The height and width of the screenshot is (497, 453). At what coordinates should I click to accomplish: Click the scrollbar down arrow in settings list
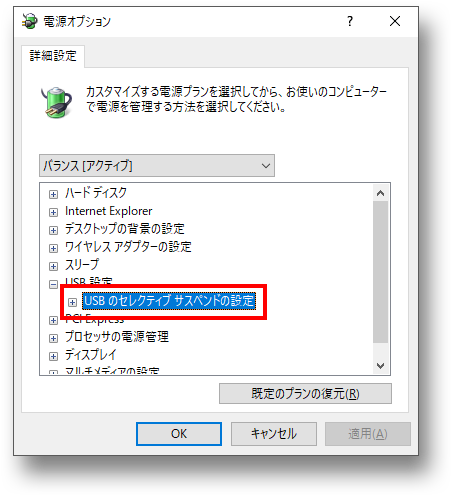coord(381,365)
